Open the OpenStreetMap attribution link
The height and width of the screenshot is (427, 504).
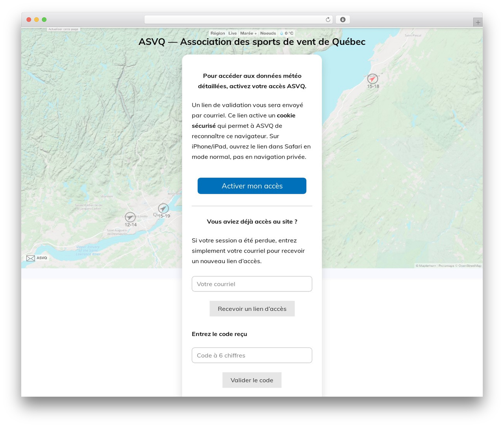pos(470,266)
